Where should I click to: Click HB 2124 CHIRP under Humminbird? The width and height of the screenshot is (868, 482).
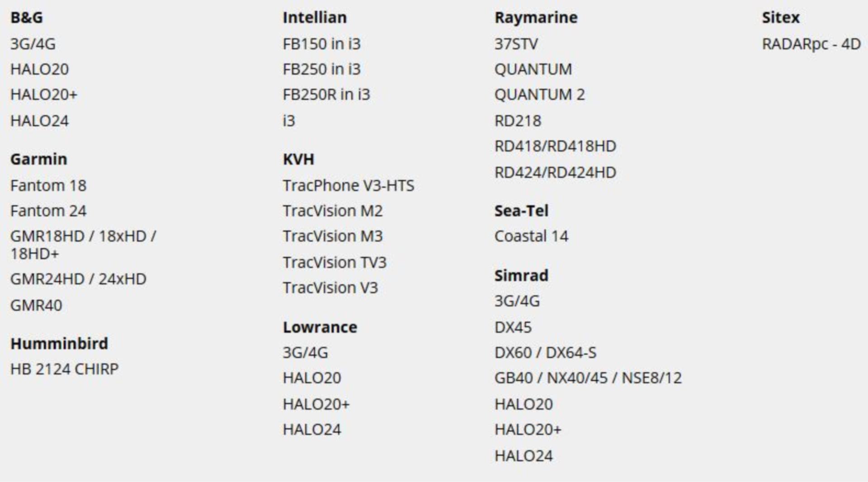pyautogui.click(x=64, y=369)
